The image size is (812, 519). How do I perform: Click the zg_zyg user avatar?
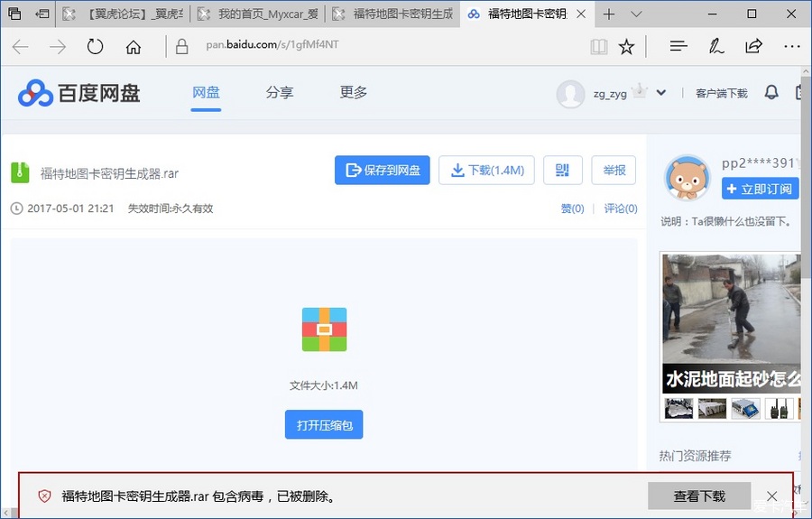coord(570,94)
